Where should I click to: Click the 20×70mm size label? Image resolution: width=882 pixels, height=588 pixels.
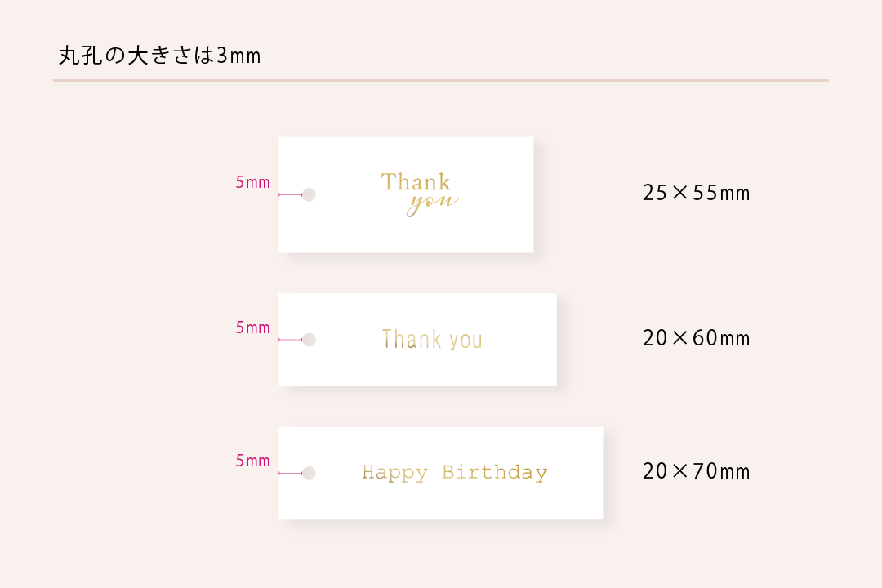697,471
